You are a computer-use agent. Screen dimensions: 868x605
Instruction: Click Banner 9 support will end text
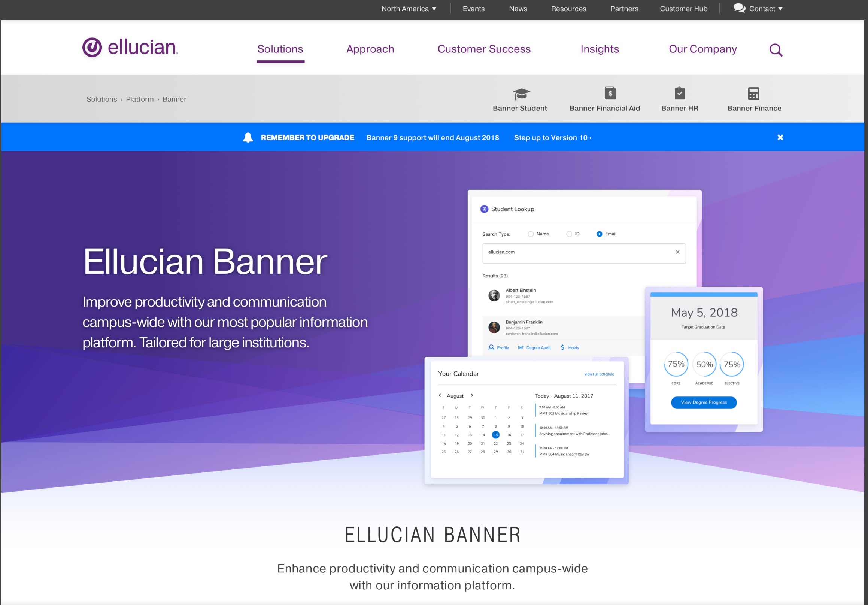433,137
